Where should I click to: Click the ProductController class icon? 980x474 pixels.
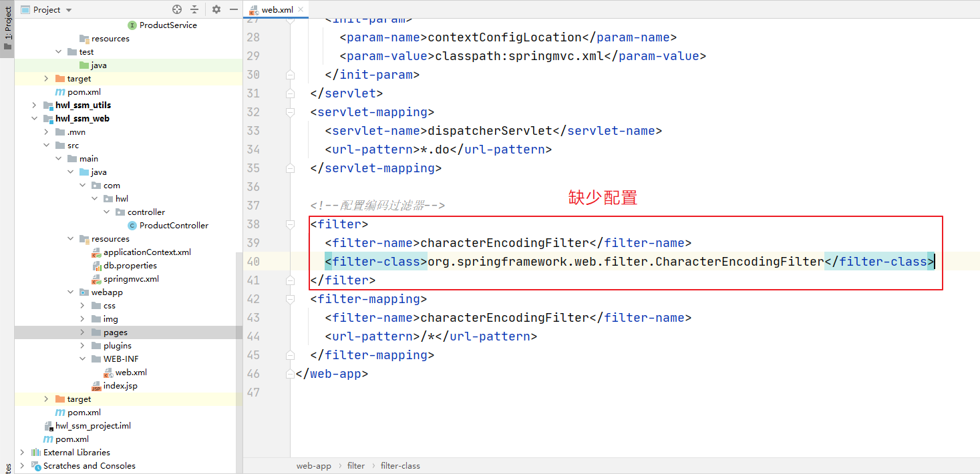click(132, 225)
